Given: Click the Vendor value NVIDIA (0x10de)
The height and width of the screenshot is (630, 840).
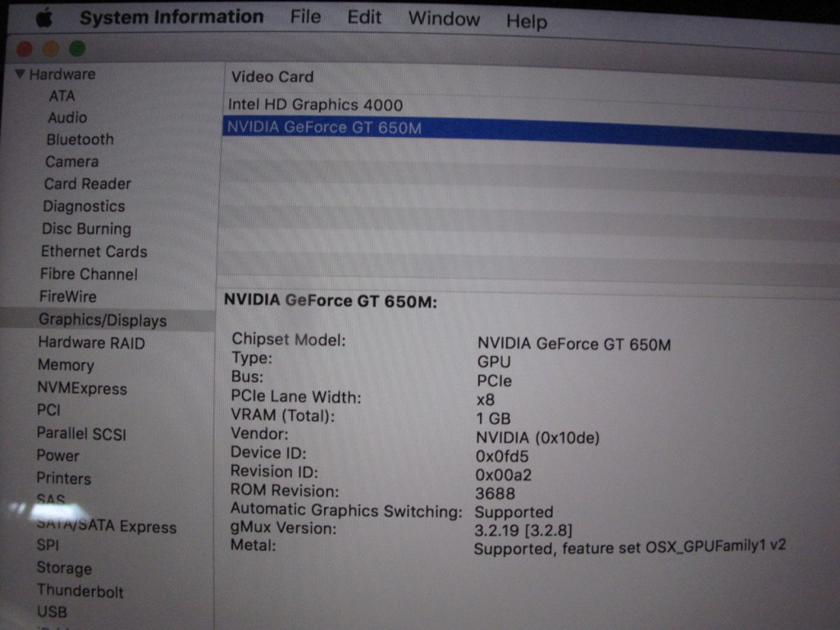Looking at the screenshot, I should point(537,438).
